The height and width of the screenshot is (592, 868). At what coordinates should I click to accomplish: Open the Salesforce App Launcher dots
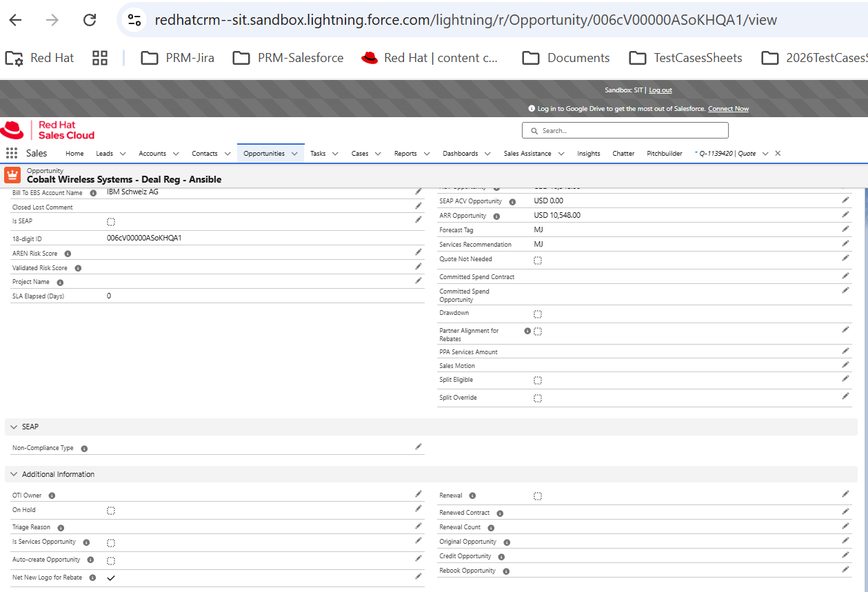pos(12,153)
